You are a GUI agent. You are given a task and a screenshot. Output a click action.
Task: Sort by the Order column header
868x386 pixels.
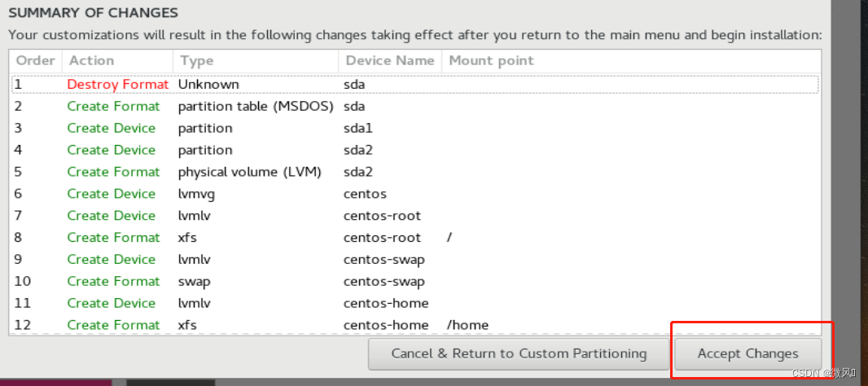tap(36, 60)
